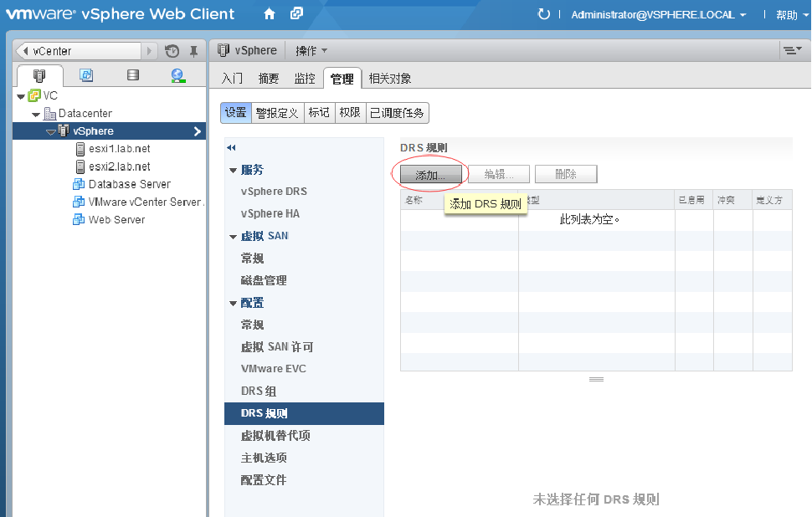Collapse the VC tree node
This screenshot has height=517, width=812.
(x=21, y=96)
